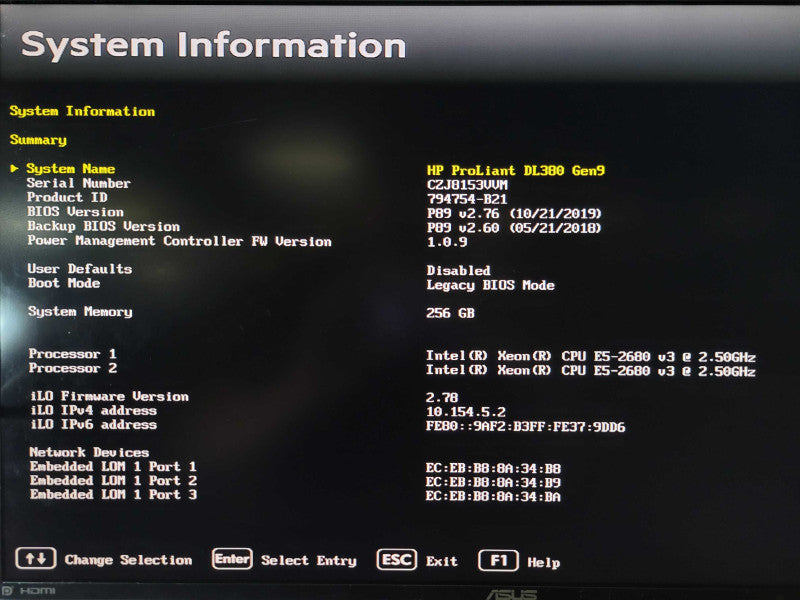Click the Processor 2 label
This screenshot has height=600, width=800.
[72, 368]
